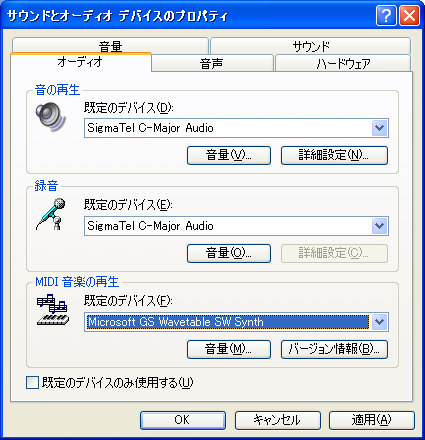Enable 既定のデバイスのみ使用する checkbox
Viewport: 425px width, 440px height.
click(x=32, y=382)
